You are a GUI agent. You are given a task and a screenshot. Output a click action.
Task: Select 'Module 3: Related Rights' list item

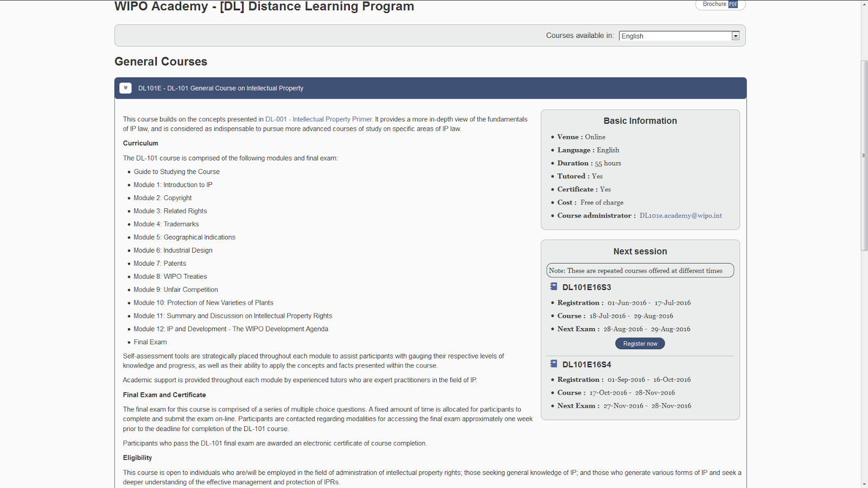point(170,211)
